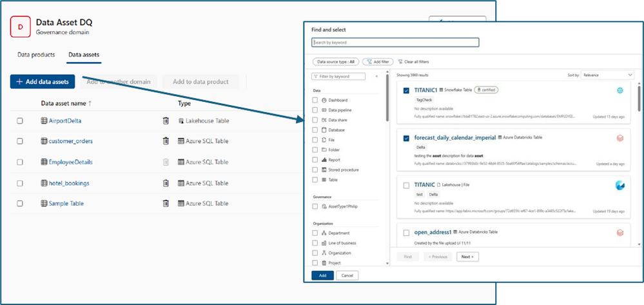Click the table icon beside AirportDelta
The width and height of the screenshot is (644, 305).
point(44,121)
